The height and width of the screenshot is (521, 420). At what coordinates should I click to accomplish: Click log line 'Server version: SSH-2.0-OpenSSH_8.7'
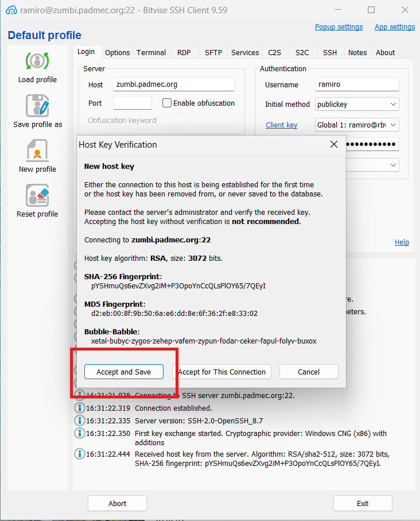coord(199,420)
